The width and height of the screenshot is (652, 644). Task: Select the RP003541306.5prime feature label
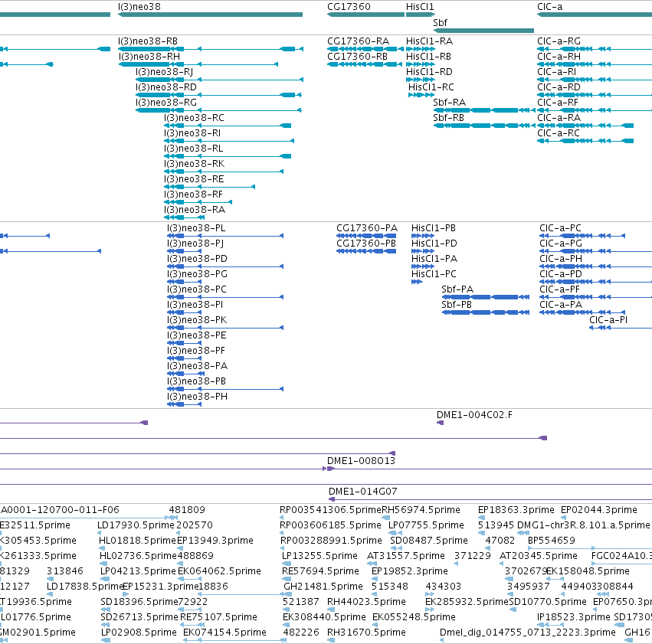330,510
